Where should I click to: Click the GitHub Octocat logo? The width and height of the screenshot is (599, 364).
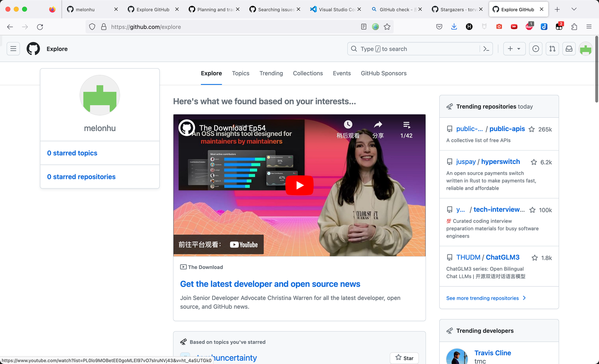click(x=33, y=49)
